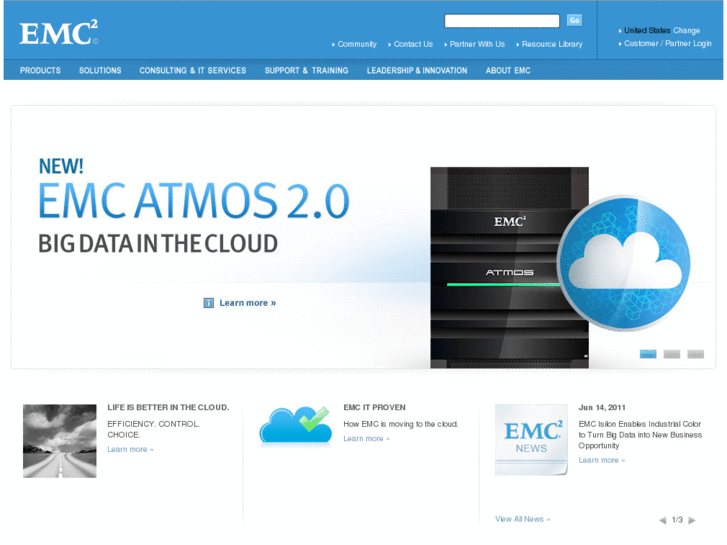Click the blue cloud sphere graphic
Screen dimensions: 727x545
(624, 263)
